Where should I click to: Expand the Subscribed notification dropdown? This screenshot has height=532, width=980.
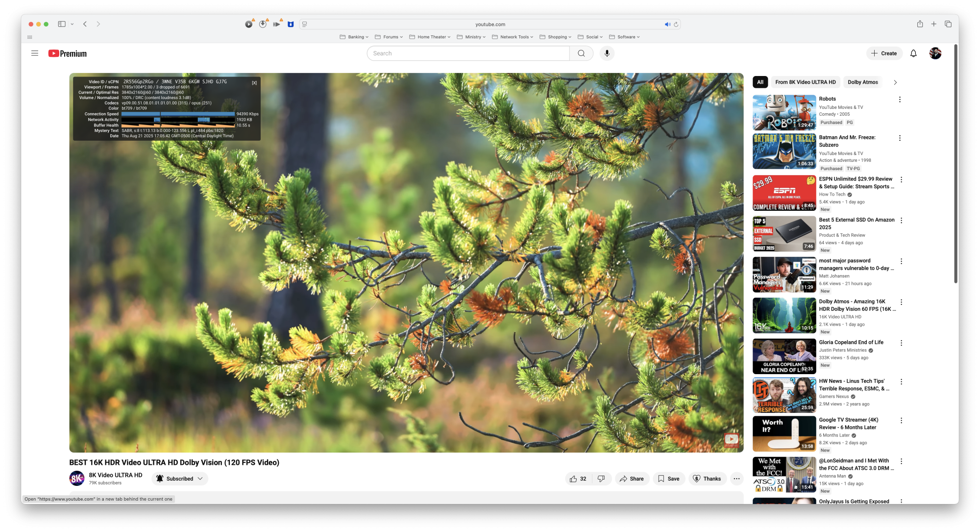pos(200,479)
